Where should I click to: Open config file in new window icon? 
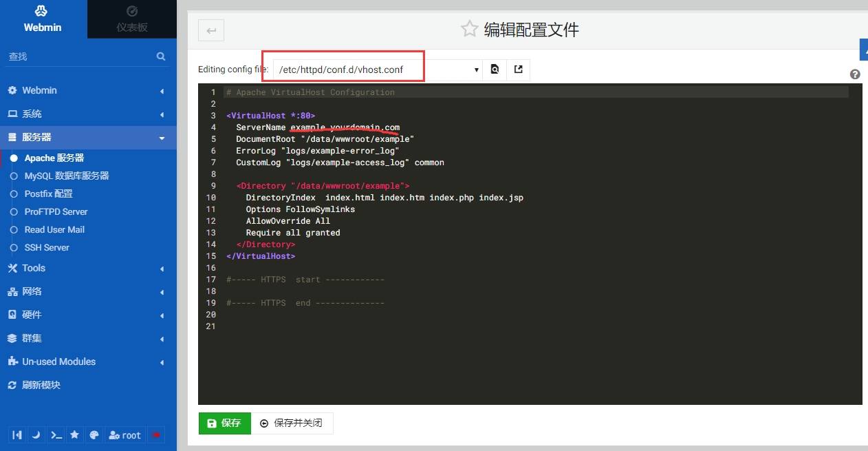[x=518, y=70]
